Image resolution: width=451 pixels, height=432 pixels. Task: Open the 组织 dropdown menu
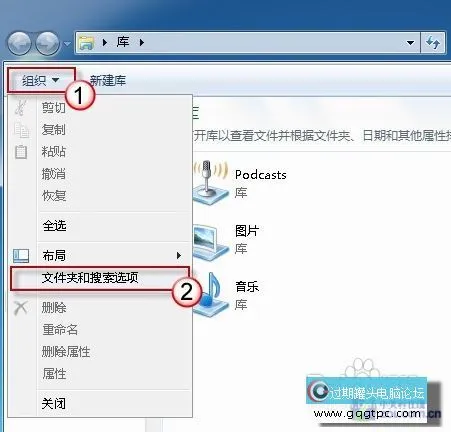pos(41,80)
